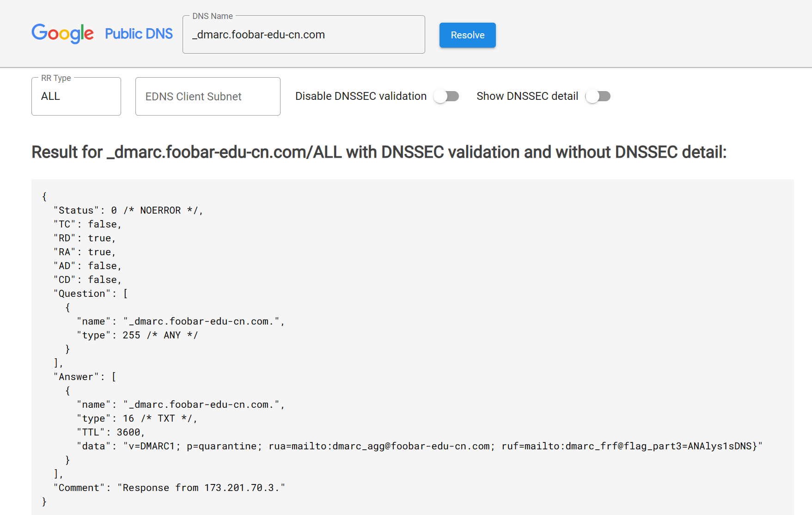This screenshot has width=812, height=515.
Task: Toggle Disable DNSSEC validation switch
Action: (x=446, y=96)
